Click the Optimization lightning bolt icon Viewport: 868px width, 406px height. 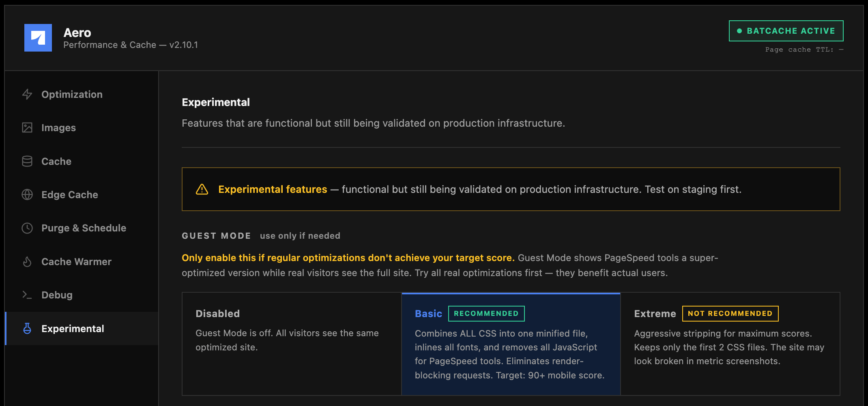pyautogui.click(x=27, y=94)
